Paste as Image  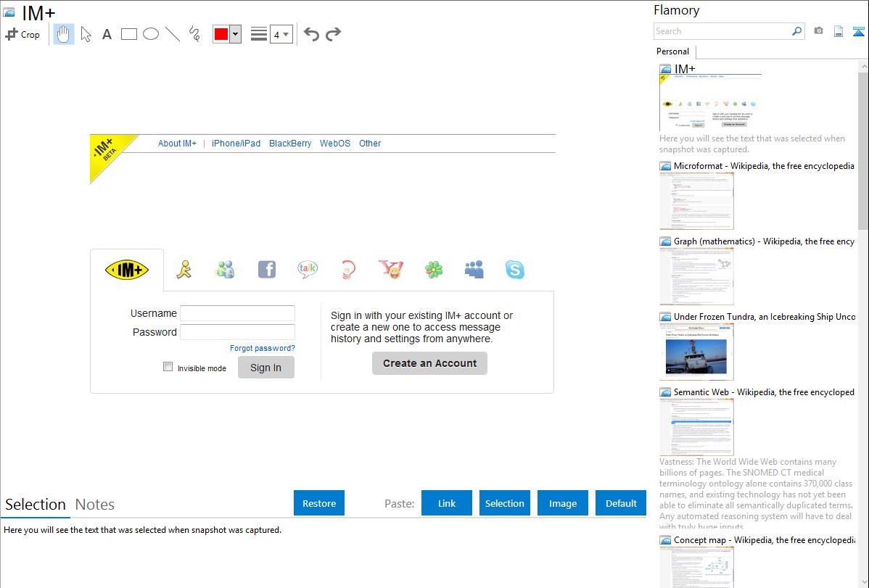pyautogui.click(x=563, y=503)
